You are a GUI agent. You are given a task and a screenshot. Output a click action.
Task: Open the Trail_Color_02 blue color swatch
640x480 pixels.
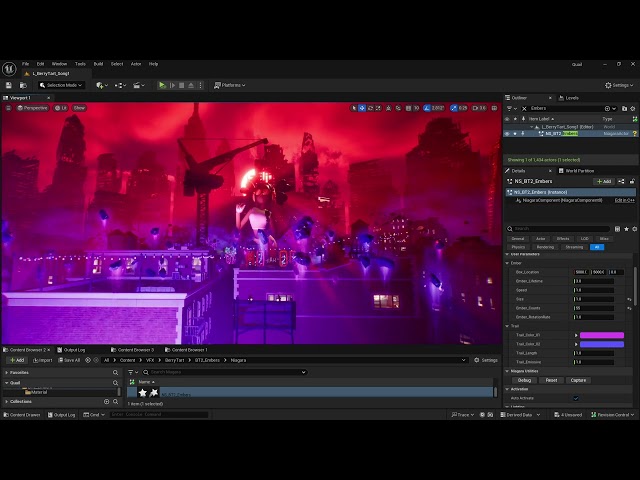tap(602, 344)
